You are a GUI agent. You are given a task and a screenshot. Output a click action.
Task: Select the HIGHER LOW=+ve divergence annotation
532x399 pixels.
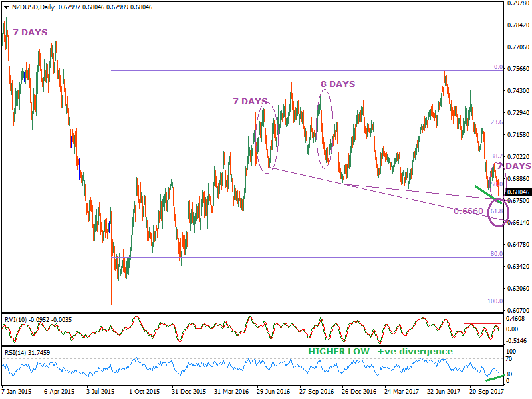tap(380, 352)
